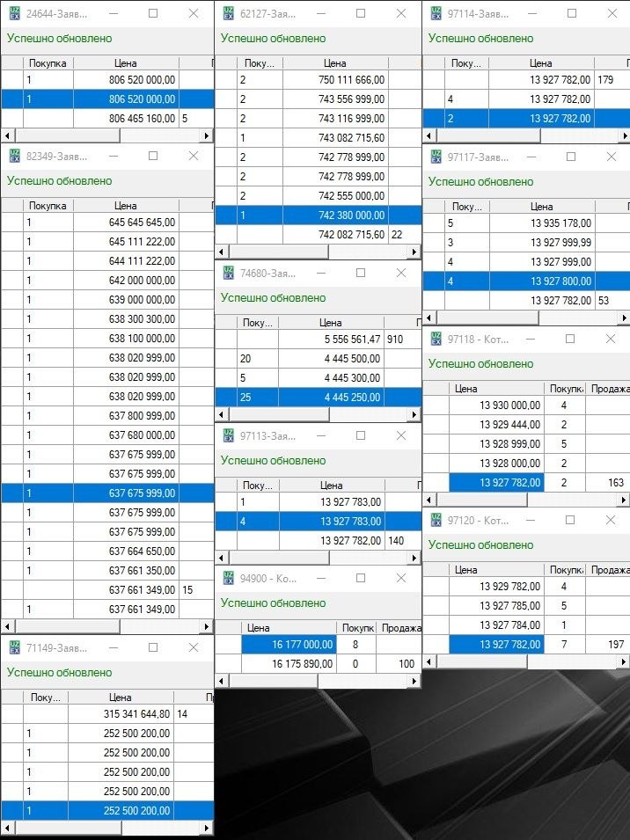The image size is (630, 840).
Task: Select the row with price 13 928 999,00
Action: click(526, 444)
